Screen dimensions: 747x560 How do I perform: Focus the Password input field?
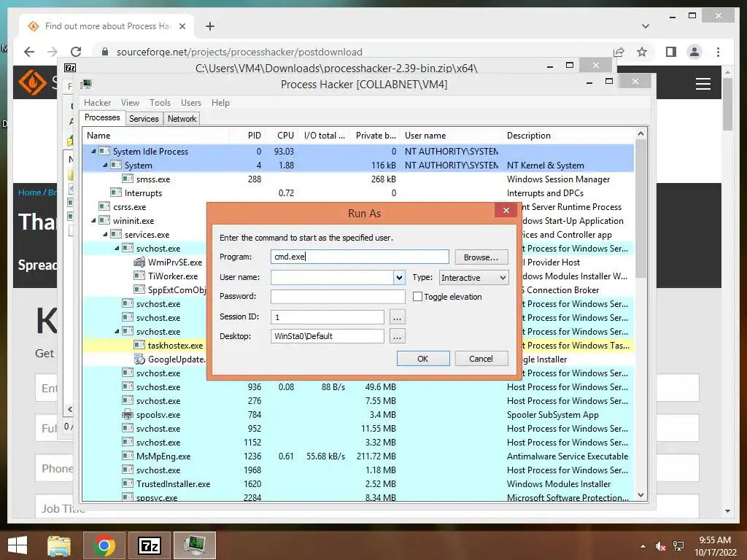[x=338, y=296]
